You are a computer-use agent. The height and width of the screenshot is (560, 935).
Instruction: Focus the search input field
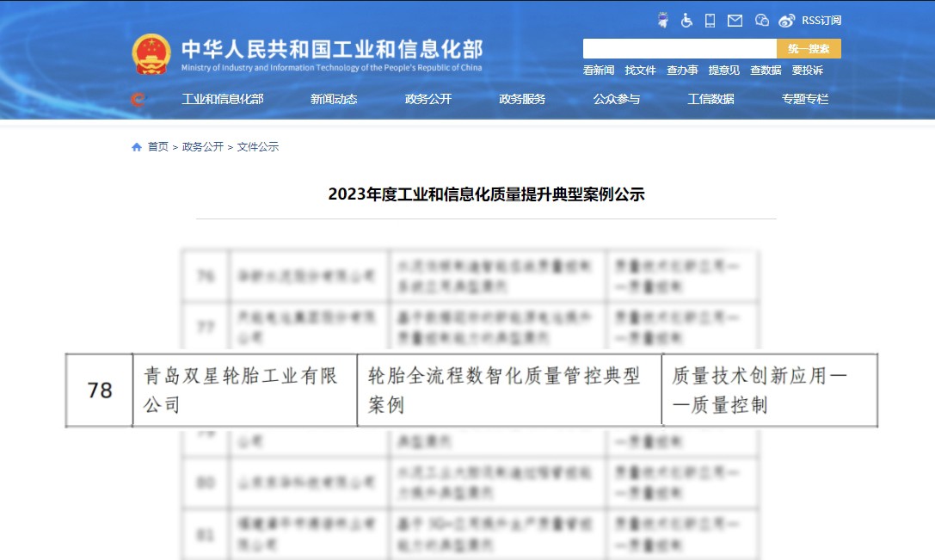tap(680, 49)
